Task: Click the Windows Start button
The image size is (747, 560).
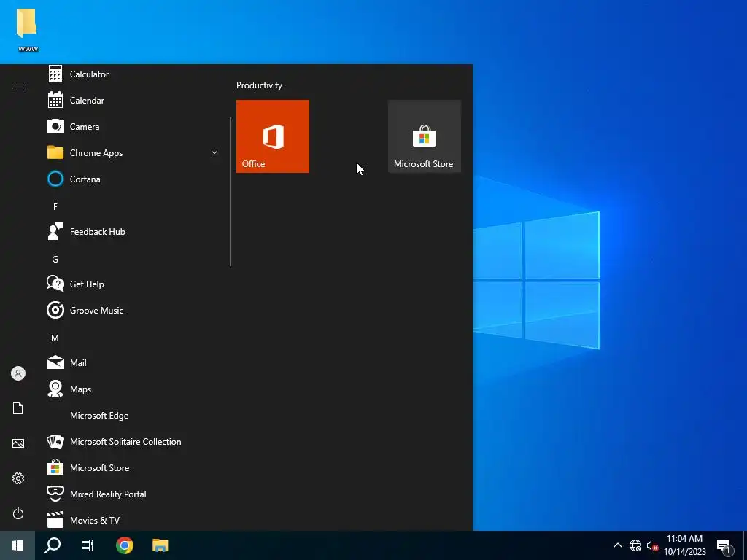Action: (18, 545)
